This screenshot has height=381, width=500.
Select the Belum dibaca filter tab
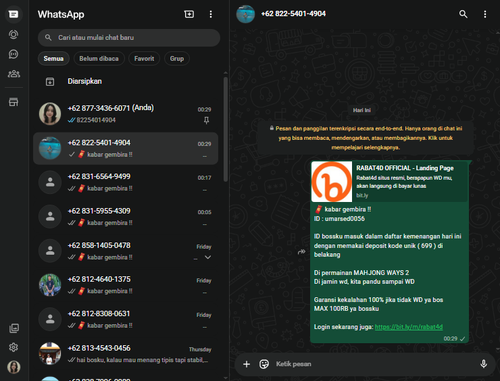click(x=99, y=59)
